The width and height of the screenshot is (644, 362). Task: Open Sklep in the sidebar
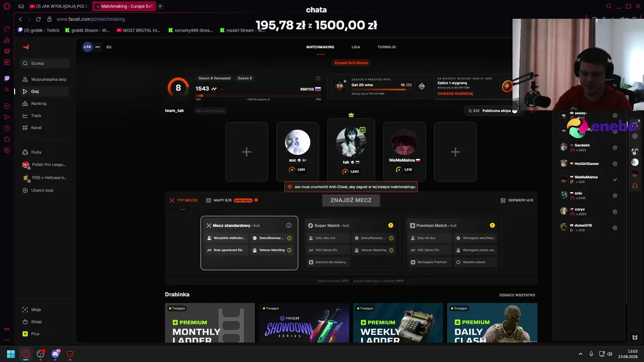[45, 322]
